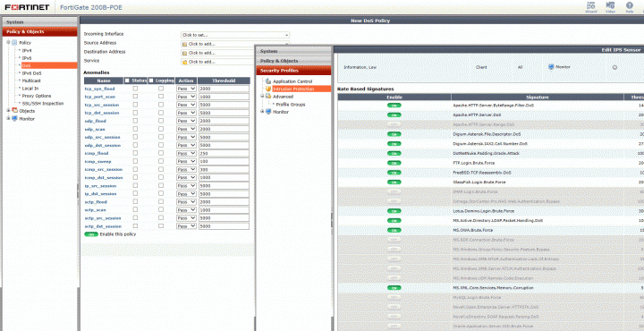Toggle Apache.HTTP.Server.DoS enable switch
The image size is (644, 331).
tap(394, 115)
